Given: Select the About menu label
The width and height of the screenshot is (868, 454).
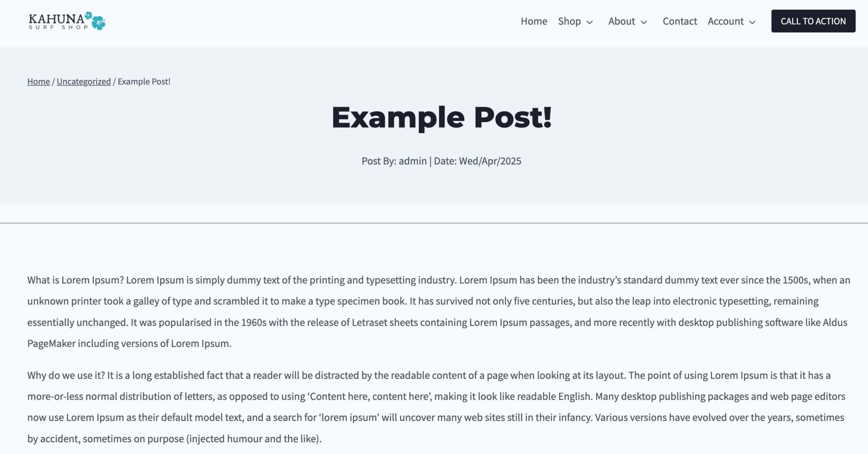Looking at the screenshot, I should 622,21.
